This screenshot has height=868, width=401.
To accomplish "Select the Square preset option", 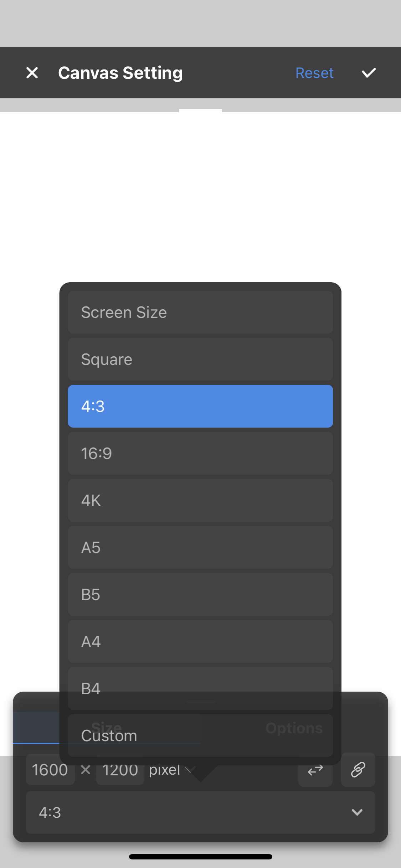I will click(x=200, y=359).
